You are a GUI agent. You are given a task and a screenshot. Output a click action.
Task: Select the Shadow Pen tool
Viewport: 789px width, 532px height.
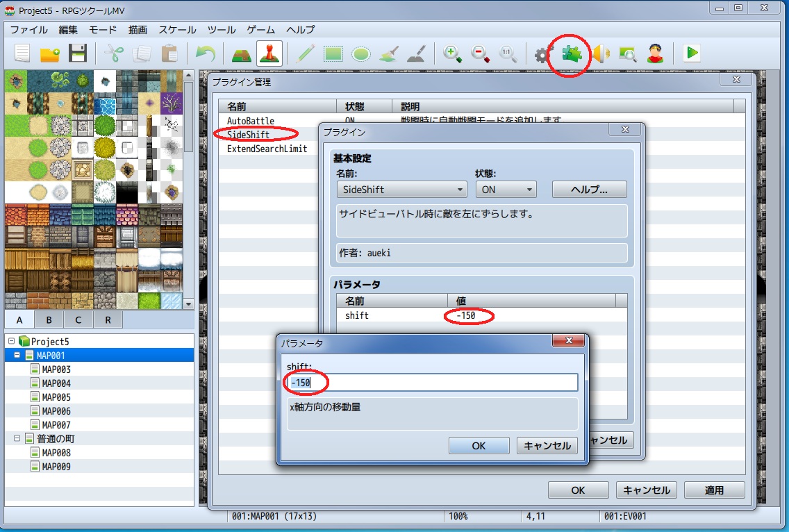417,53
